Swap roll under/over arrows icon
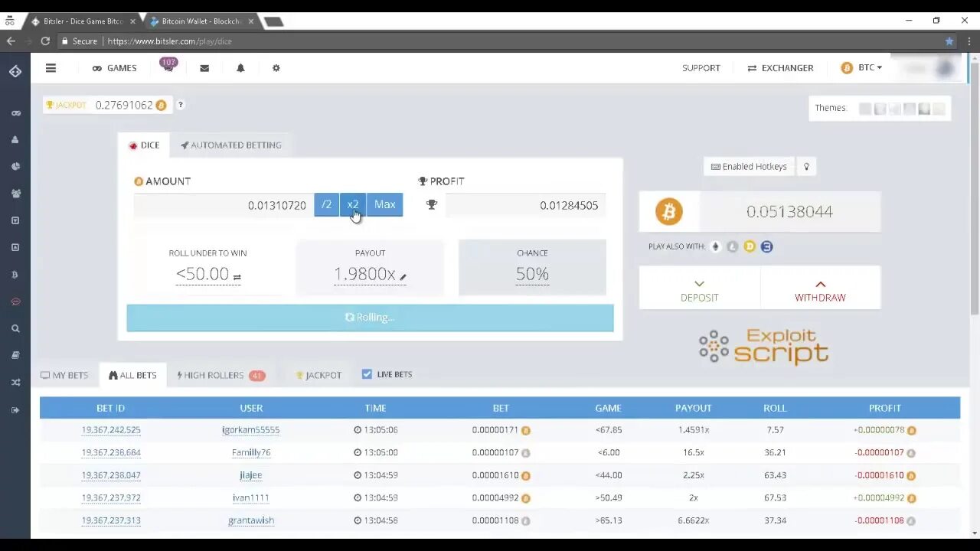980x551 pixels. point(237,277)
